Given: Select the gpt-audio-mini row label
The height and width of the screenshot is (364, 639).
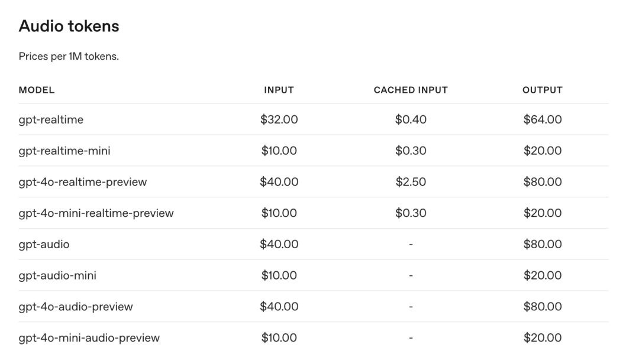Looking at the screenshot, I should [x=57, y=275].
